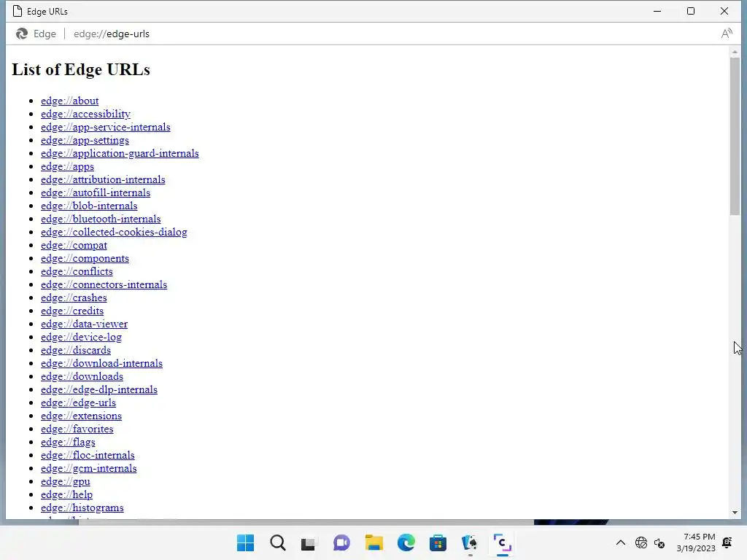Click the scrollbar down arrow
Image resolution: width=747 pixels, height=560 pixels.
tap(735, 513)
